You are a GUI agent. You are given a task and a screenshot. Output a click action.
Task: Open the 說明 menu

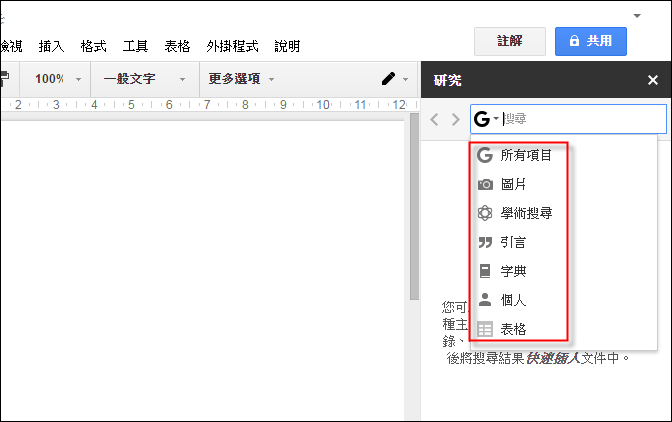coord(287,46)
